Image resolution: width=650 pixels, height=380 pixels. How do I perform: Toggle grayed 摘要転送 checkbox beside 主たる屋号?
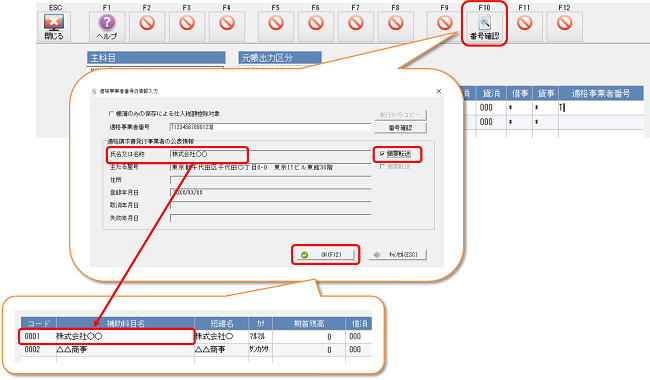click(382, 167)
